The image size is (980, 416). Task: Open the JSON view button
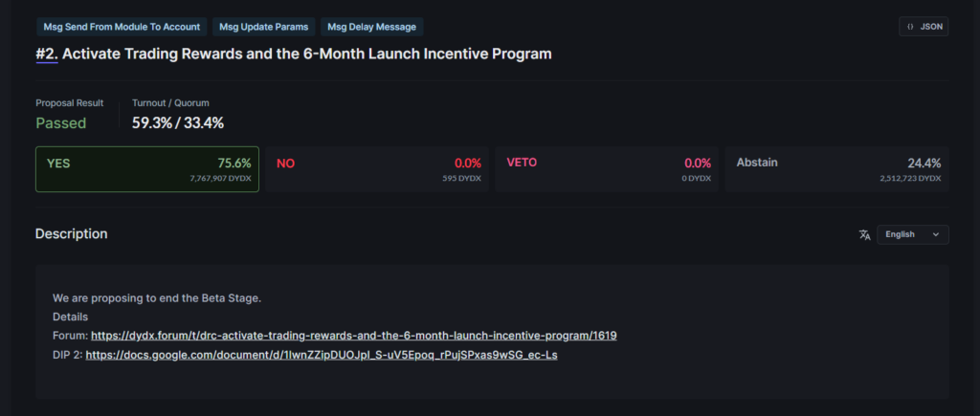pos(924,27)
